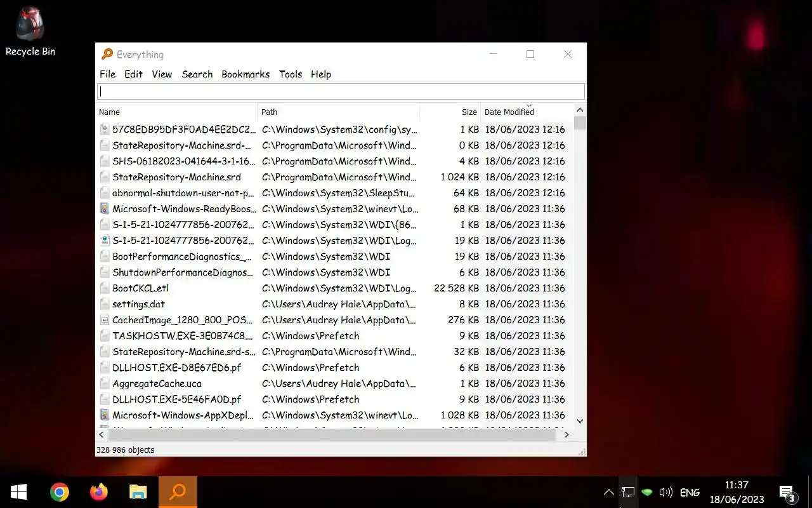Click icon of CachedImage_1280_800_POS file
This screenshot has width=812, height=508.
point(105,320)
